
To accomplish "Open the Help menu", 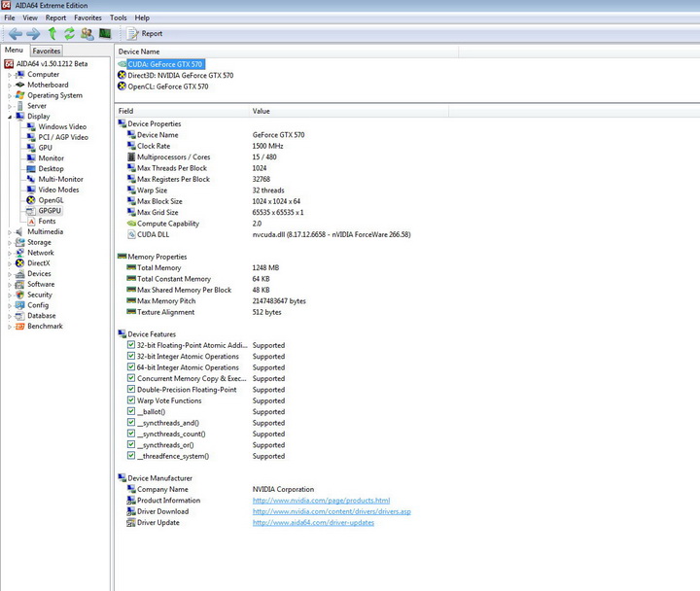I will (x=142, y=17).
